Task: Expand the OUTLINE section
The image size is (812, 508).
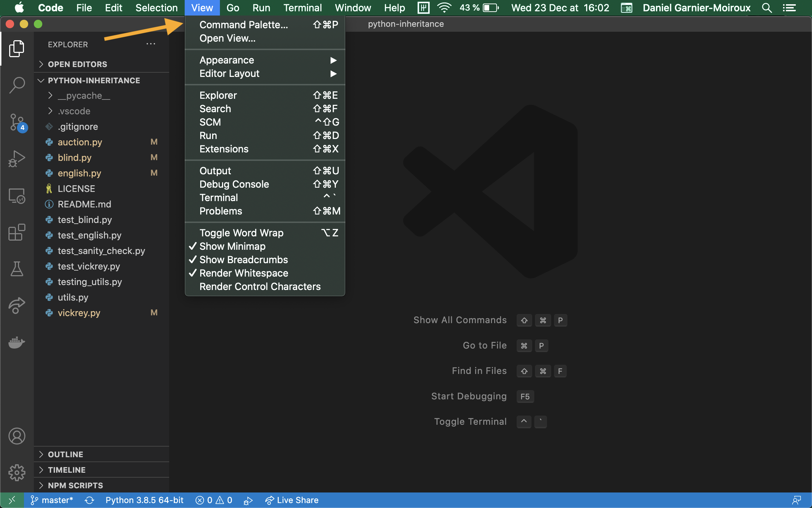Action: click(x=66, y=454)
